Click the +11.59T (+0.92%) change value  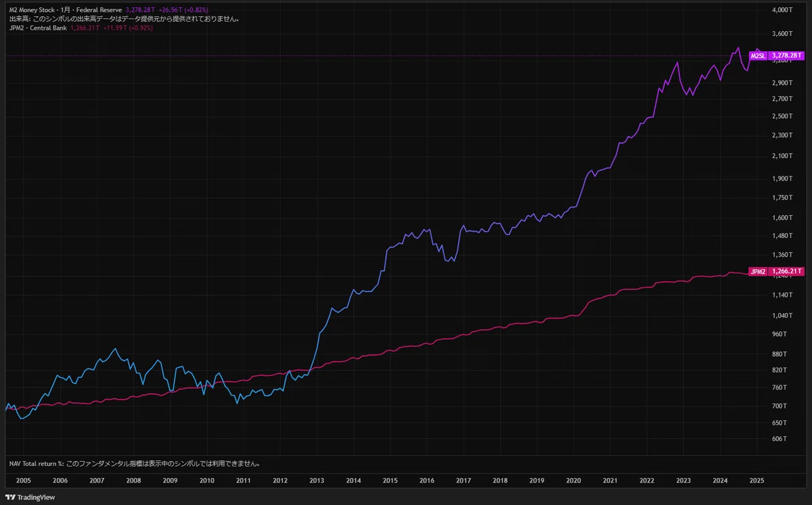pyautogui.click(x=128, y=28)
